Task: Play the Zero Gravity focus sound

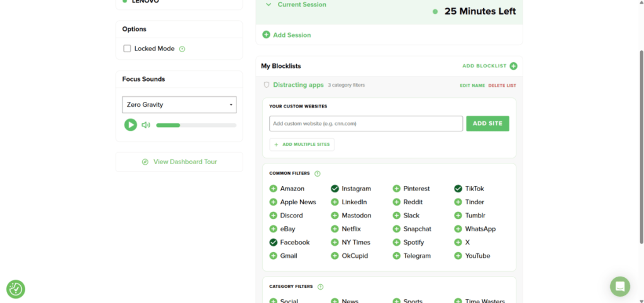Action: 131,125
